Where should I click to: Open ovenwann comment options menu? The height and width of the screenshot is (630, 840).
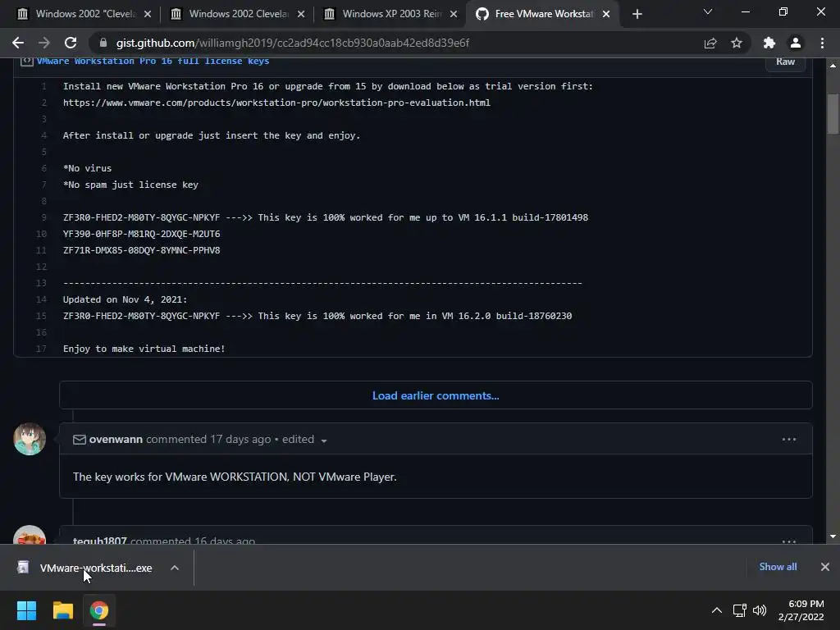[x=788, y=440]
